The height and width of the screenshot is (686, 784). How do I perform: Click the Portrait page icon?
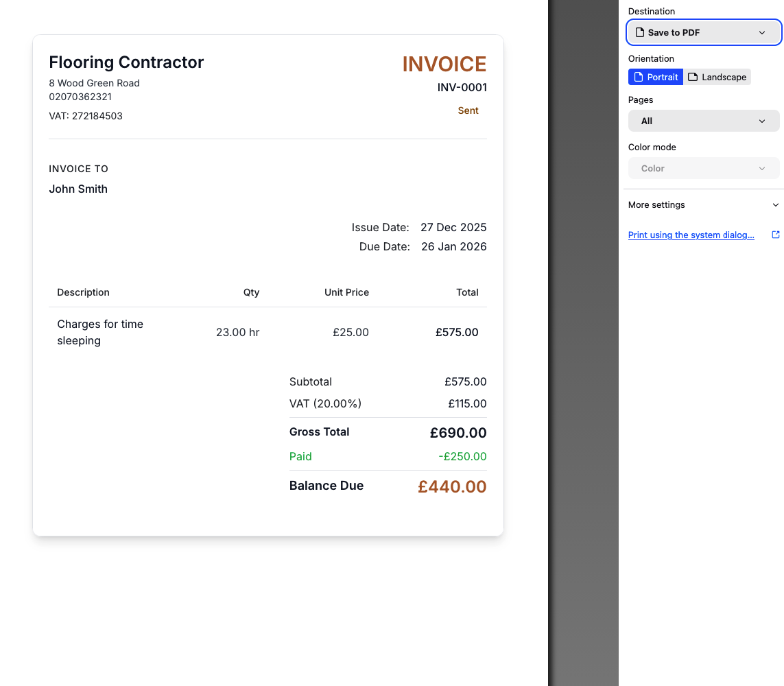pos(638,77)
